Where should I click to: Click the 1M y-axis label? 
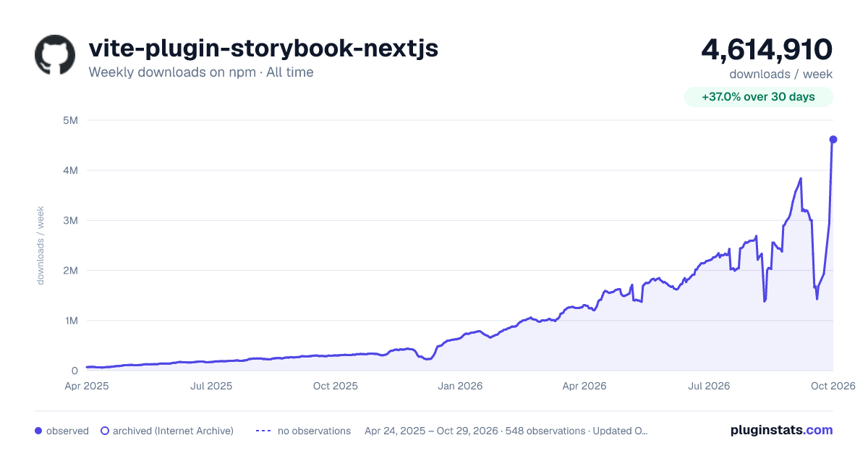click(x=70, y=320)
